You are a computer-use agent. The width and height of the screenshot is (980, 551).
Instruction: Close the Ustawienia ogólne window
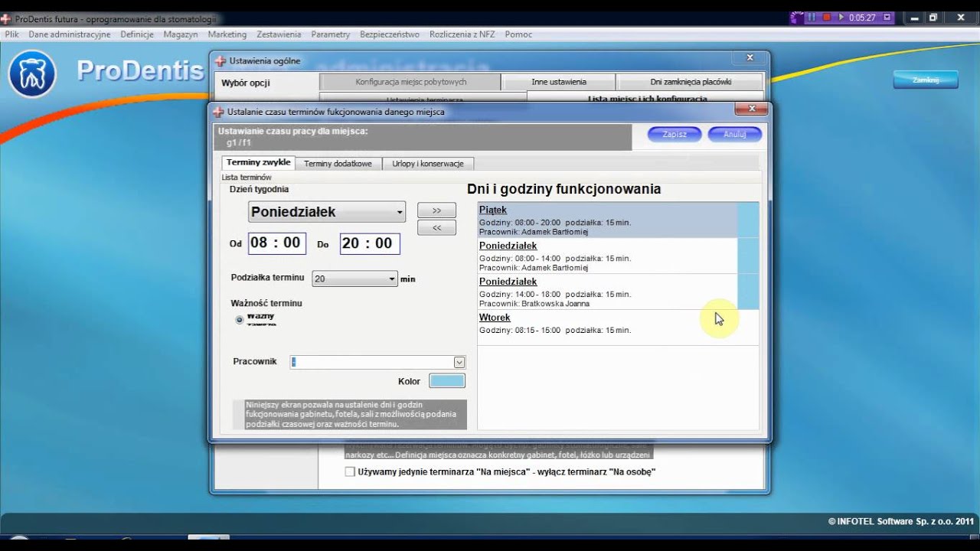click(750, 57)
